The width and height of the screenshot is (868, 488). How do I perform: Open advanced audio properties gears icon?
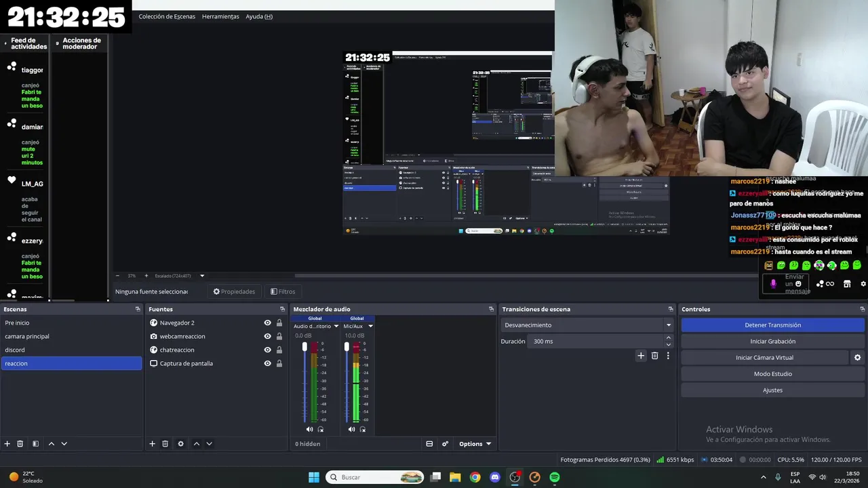tap(446, 444)
